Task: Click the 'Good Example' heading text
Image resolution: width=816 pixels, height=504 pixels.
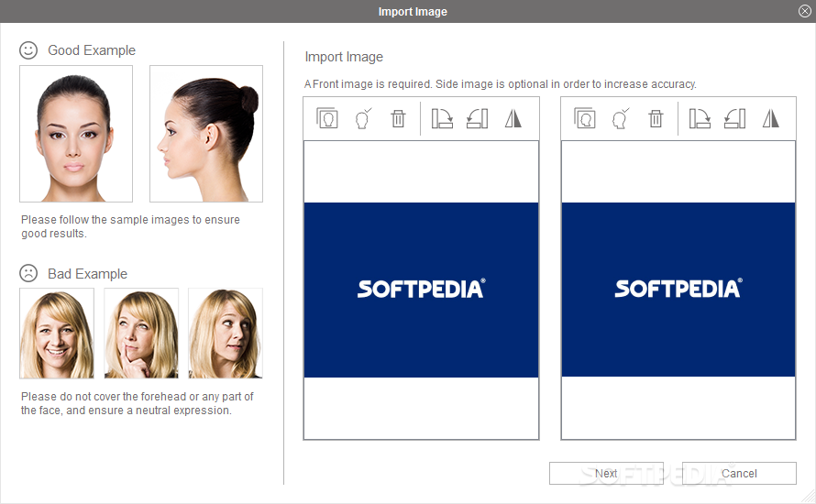Action: pyautogui.click(x=92, y=50)
